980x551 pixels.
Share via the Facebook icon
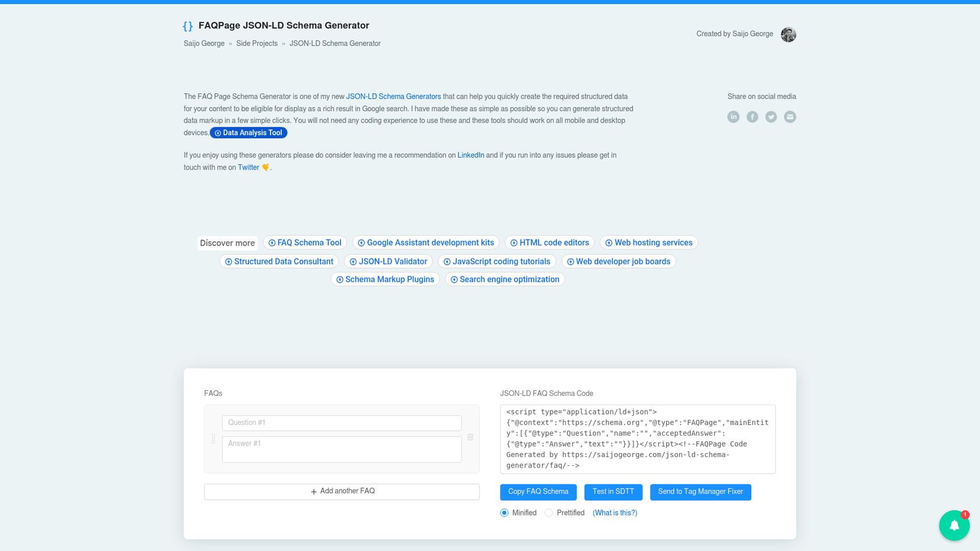click(x=752, y=117)
